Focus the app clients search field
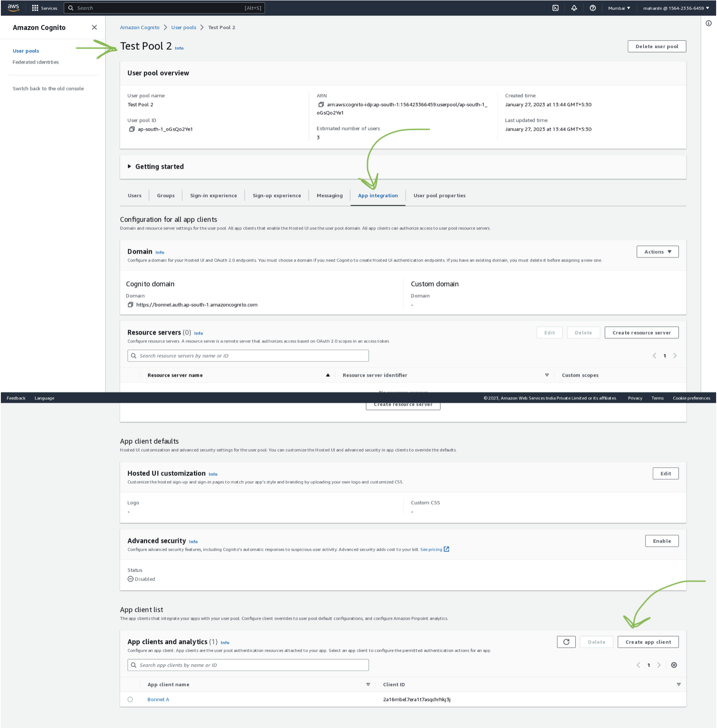The height and width of the screenshot is (728, 717). tap(248, 665)
